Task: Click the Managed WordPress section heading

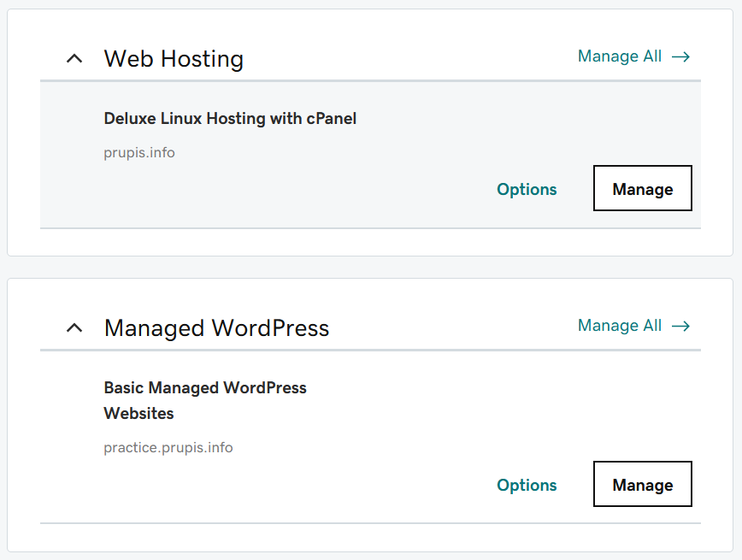Action: pos(216,328)
